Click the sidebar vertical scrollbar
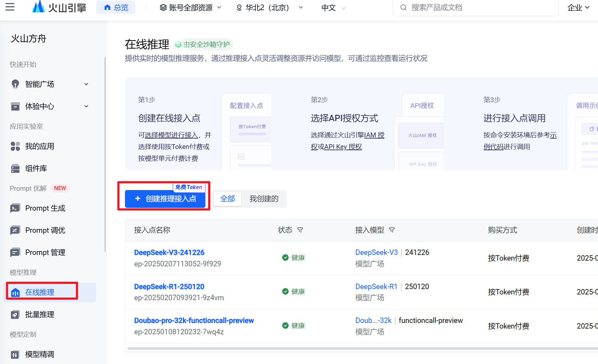This screenshot has height=364, width=598. pyautogui.click(x=105, y=154)
